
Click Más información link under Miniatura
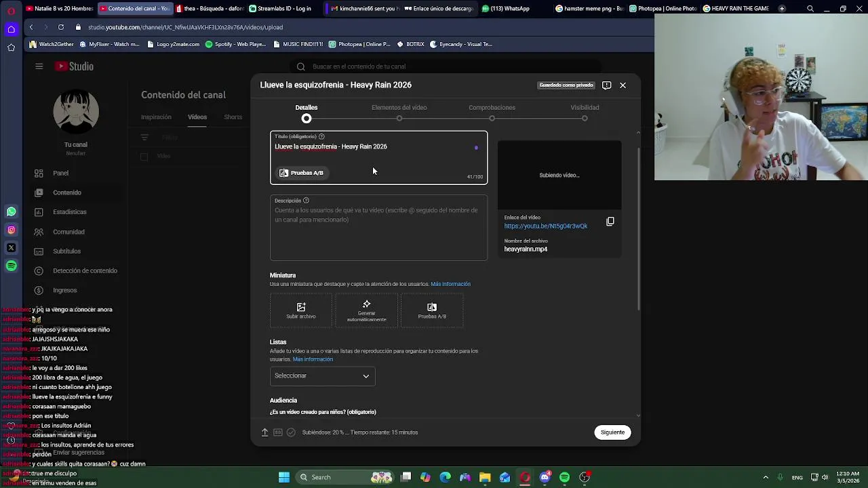pos(450,284)
